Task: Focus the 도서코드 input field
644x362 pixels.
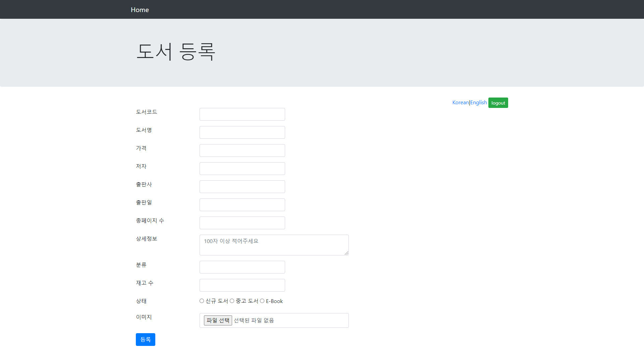Action: point(242,114)
